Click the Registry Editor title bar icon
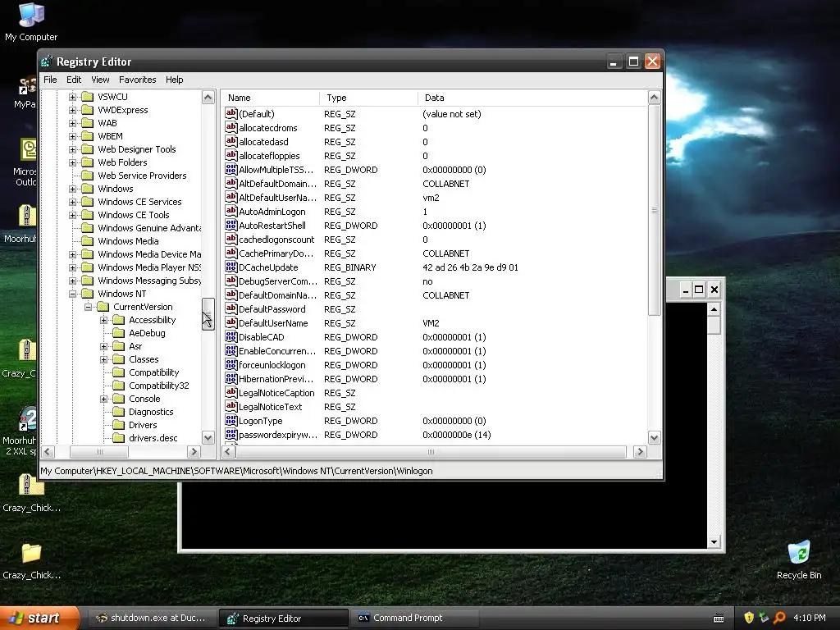Viewport: 840px width, 630px height. coord(47,62)
